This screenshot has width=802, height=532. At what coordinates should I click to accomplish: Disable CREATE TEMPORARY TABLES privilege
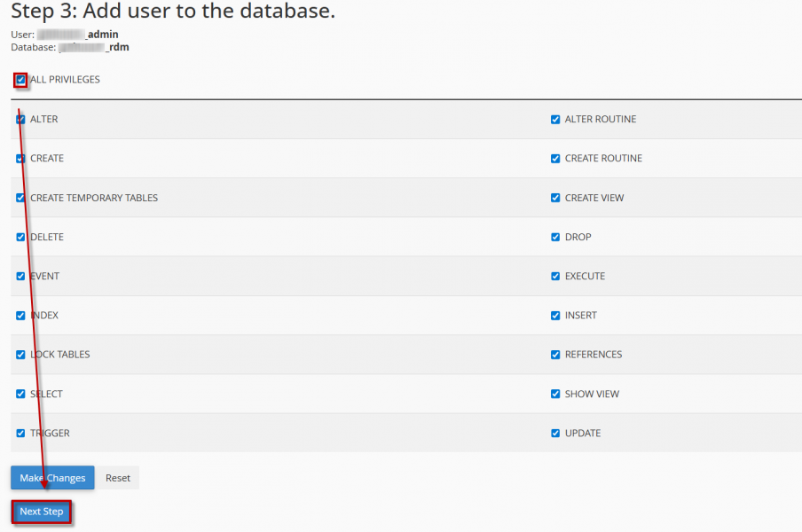[20, 198]
